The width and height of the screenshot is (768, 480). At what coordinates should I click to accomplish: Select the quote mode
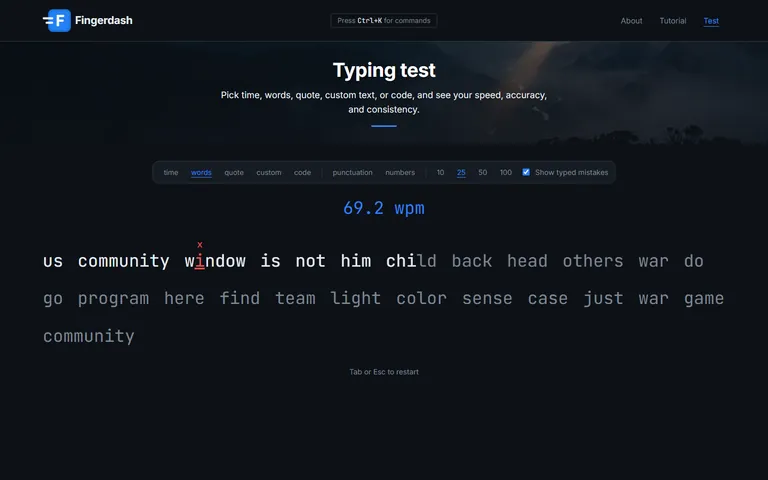coord(234,172)
